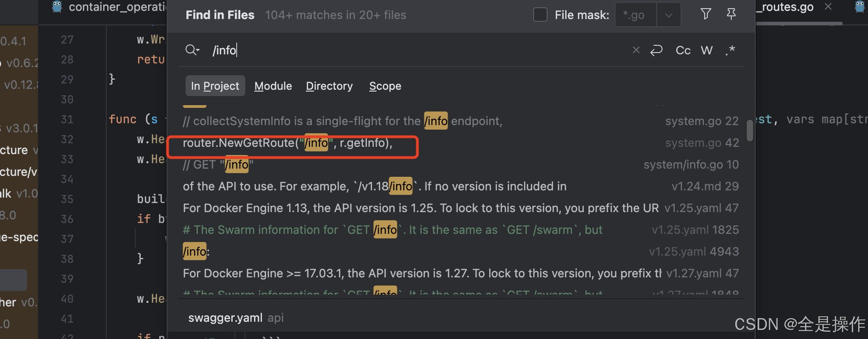
Task: Select the v1.25.yaml 1825 Swarm result
Action: coord(461,230)
